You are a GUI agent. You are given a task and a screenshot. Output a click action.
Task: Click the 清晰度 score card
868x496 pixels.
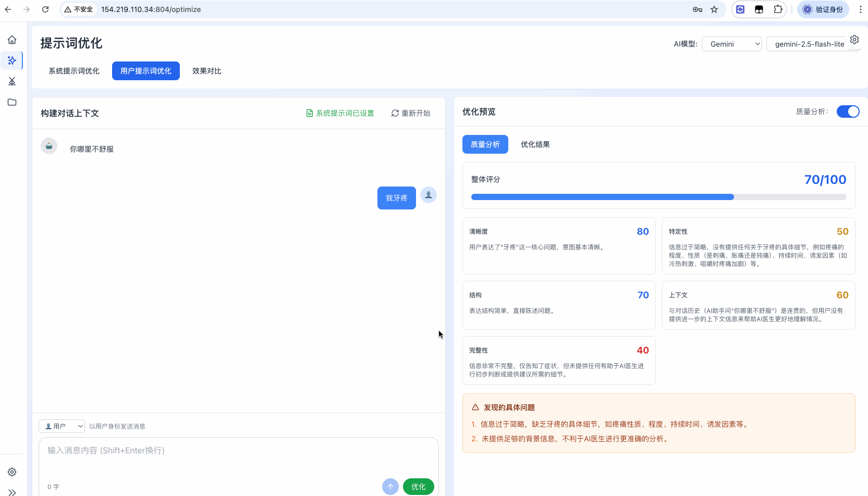559,246
